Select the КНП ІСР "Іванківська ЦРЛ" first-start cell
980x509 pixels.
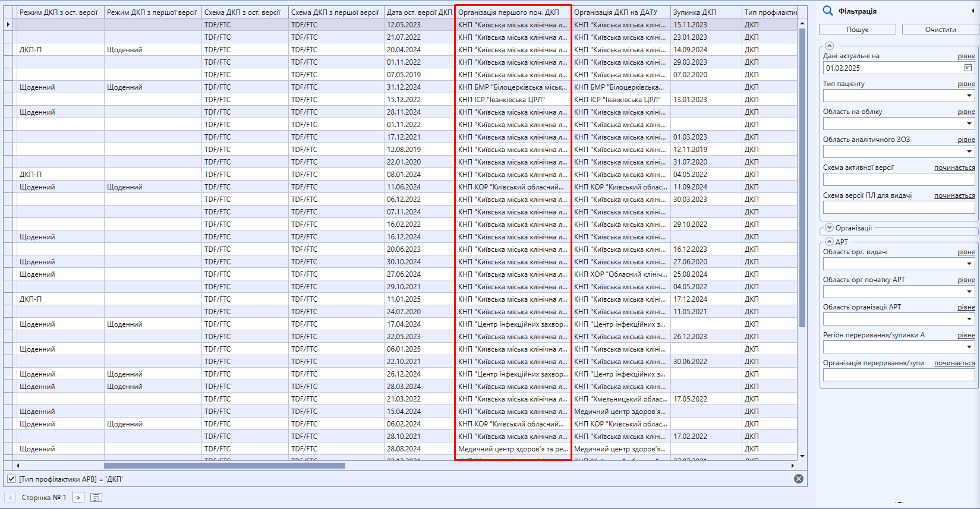coord(513,100)
